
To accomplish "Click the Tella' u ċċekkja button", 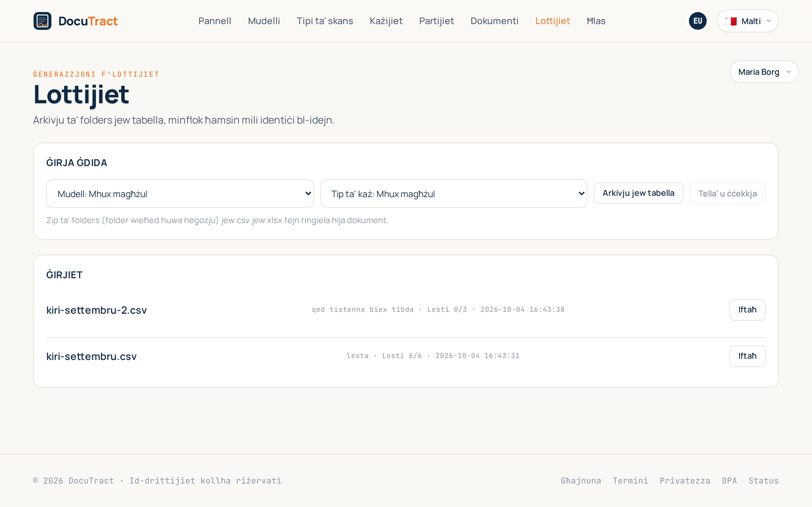I will [727, 194].
